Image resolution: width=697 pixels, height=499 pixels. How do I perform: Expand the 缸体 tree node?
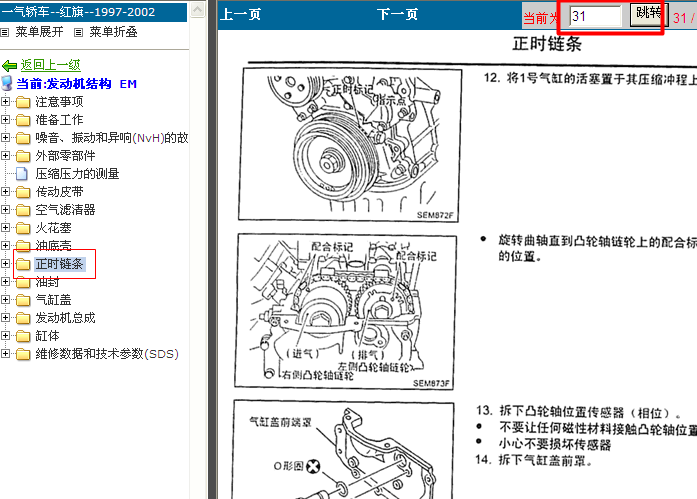[x=5, y=335]
